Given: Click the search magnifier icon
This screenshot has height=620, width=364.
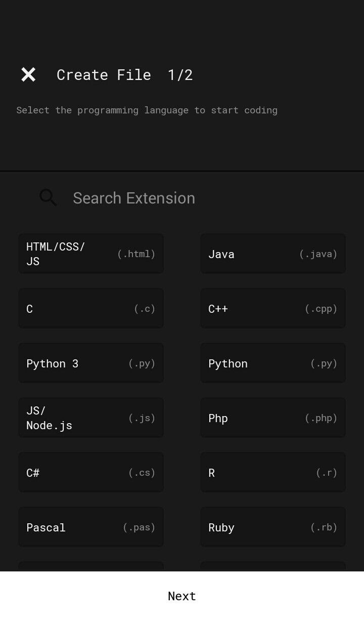Looking at the screenshot, I should tap(48, 197).
